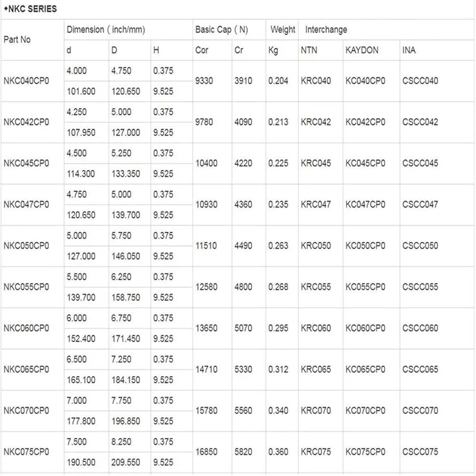The image size is (476, 476).
Task: Select the Interchange column header
Action: 326,30
